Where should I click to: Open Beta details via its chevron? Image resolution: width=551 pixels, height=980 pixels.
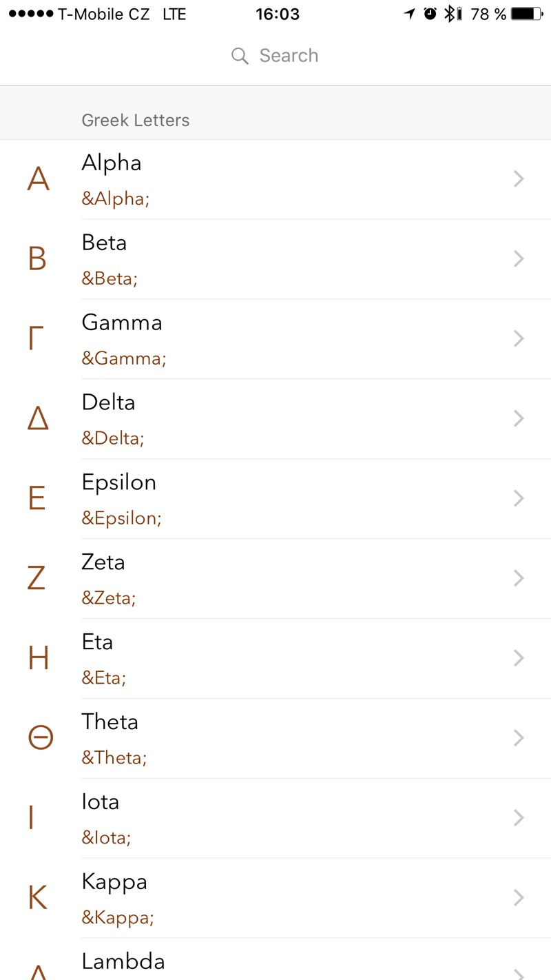519,258
